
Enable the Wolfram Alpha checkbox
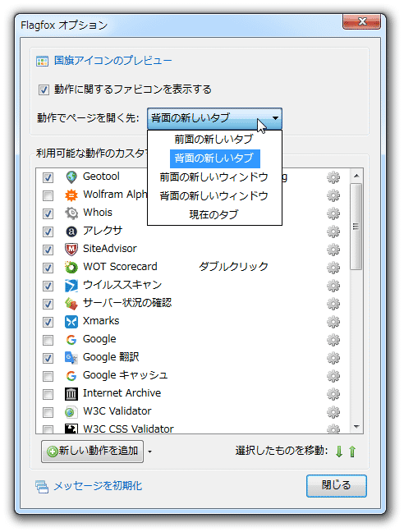[x=48, y=195]
